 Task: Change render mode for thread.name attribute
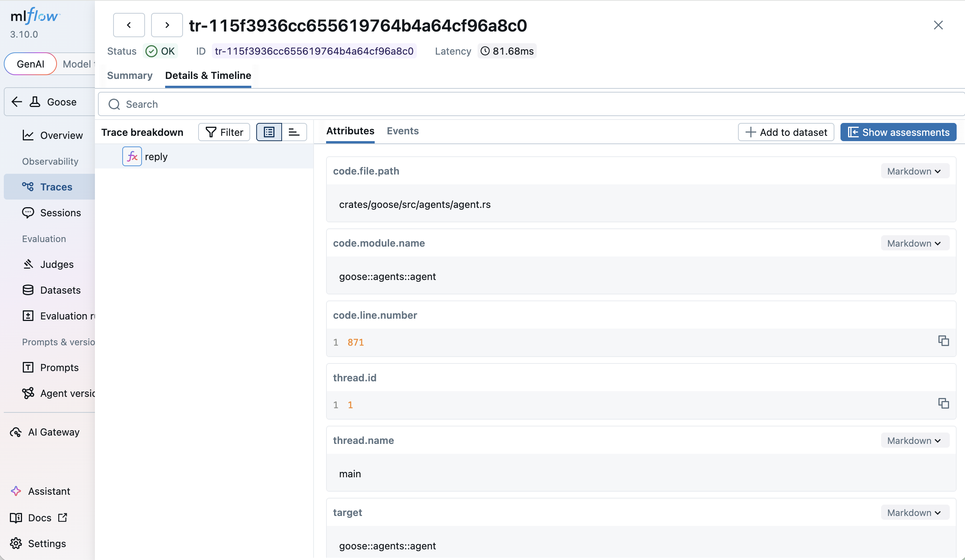pyautogui.click(x=915, y=440)
